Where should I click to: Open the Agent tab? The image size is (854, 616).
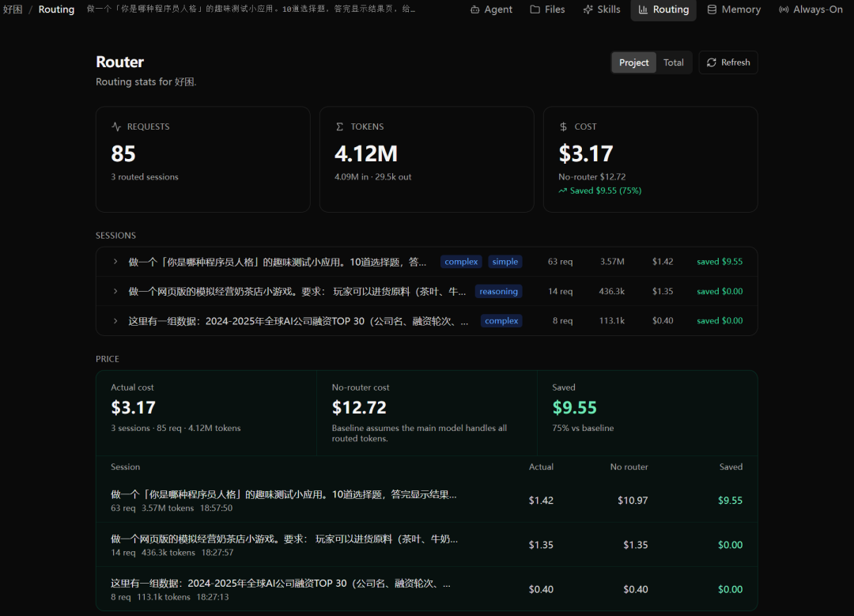[x=491, y=9]
